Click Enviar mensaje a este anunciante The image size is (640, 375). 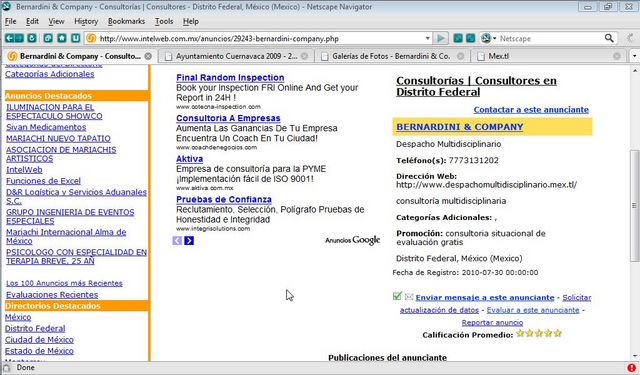point(485,297)
